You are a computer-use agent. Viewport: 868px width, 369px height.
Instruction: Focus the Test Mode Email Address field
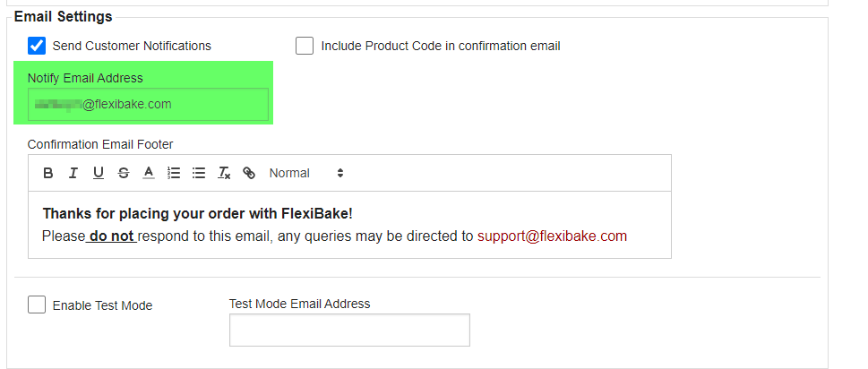349,330
